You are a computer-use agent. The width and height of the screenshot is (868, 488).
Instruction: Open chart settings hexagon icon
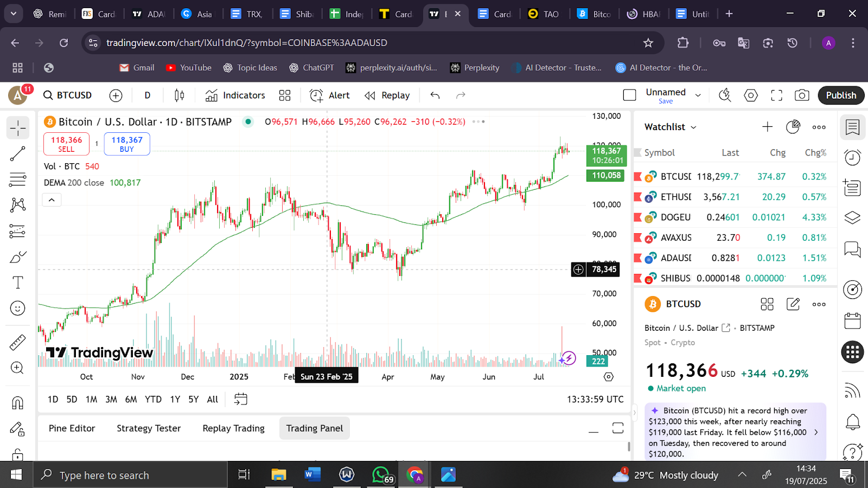pyautogui.click(x=751, y=95)
